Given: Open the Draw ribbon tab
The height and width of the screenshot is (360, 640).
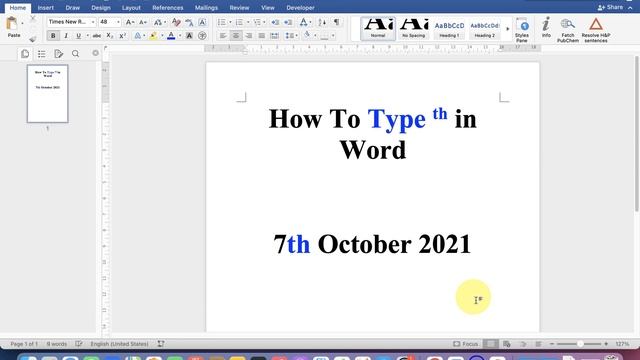Looking at the screenshot, I should 73,8.
